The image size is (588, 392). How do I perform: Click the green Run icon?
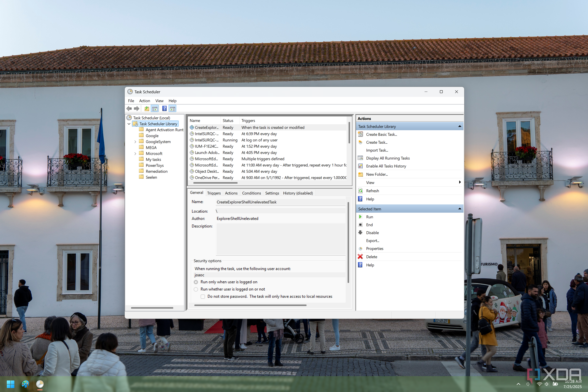click(360, 217)
